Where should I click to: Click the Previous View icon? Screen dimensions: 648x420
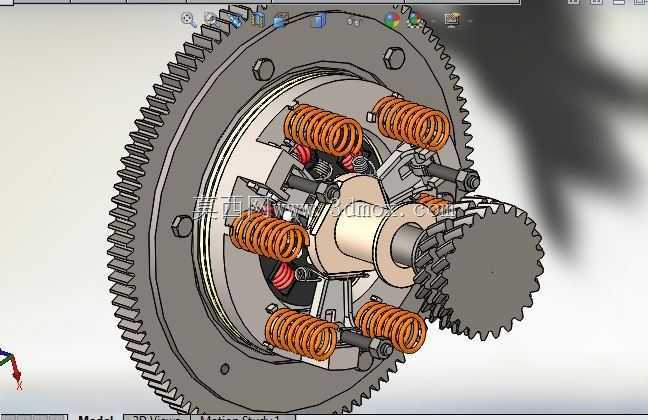point(236,19)
